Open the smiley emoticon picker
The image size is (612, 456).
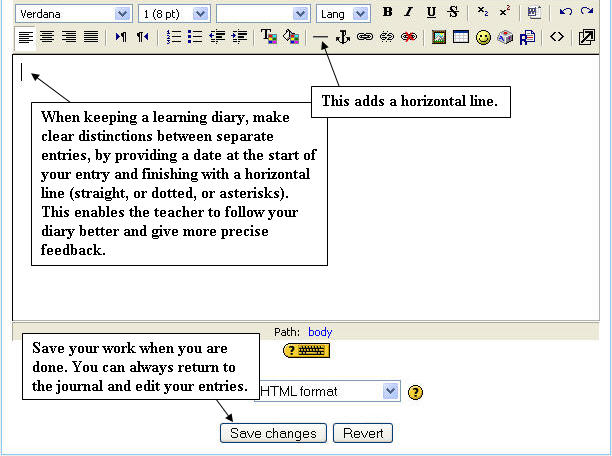pyautogui.click(x=484, y=37)
